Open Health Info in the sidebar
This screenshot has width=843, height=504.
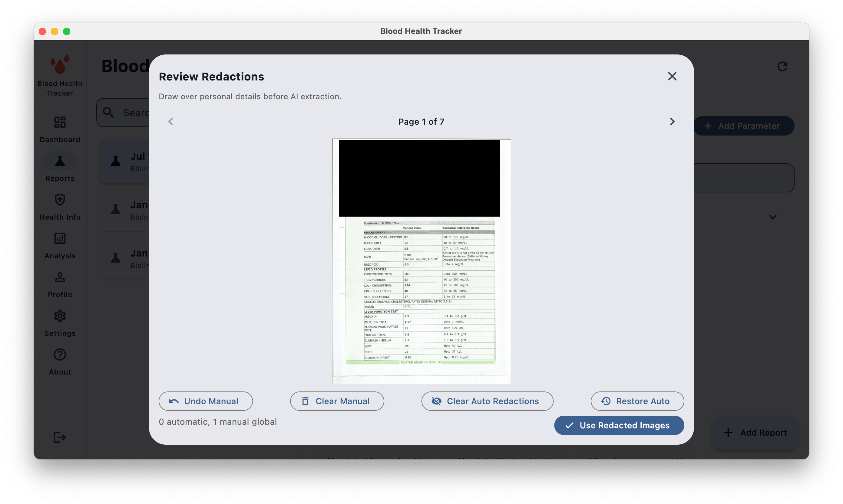60,207
